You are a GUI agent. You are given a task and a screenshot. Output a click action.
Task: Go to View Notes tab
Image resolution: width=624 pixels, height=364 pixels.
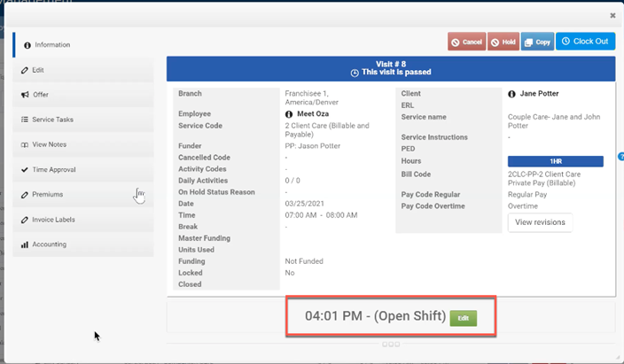tap(49, 144)
